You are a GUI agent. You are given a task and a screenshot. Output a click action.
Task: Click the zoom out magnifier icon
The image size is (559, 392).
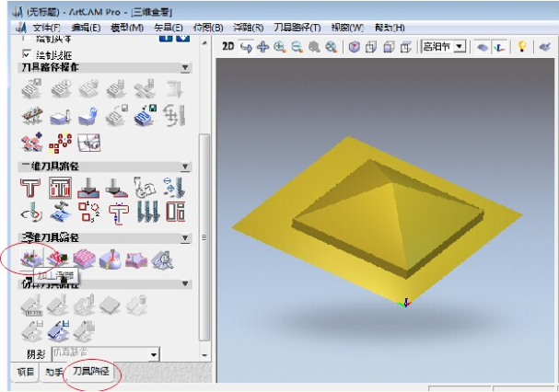pyautogui.click(x=297, y=47)
